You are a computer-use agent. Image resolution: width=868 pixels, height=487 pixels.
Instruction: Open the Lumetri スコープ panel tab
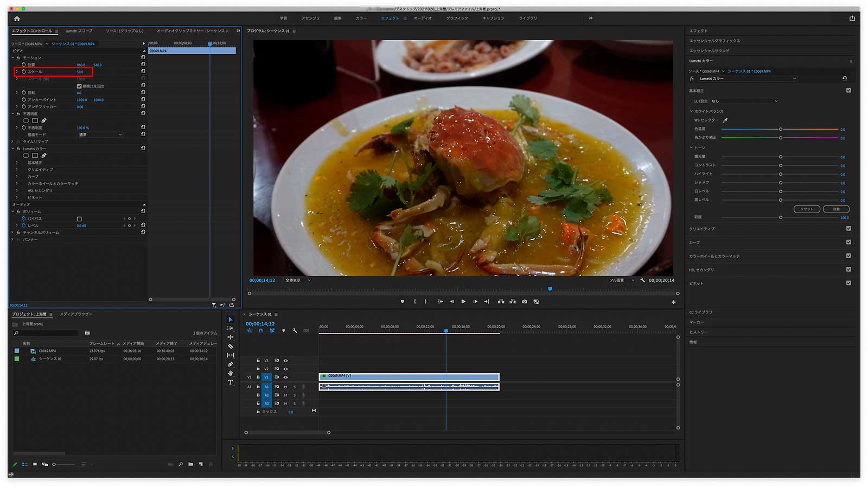click(x=79, y=31)
